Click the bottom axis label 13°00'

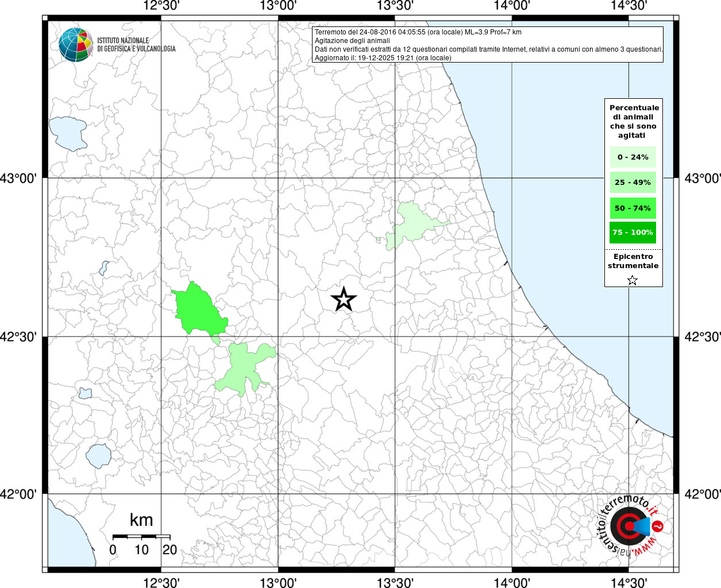[279, 583]
